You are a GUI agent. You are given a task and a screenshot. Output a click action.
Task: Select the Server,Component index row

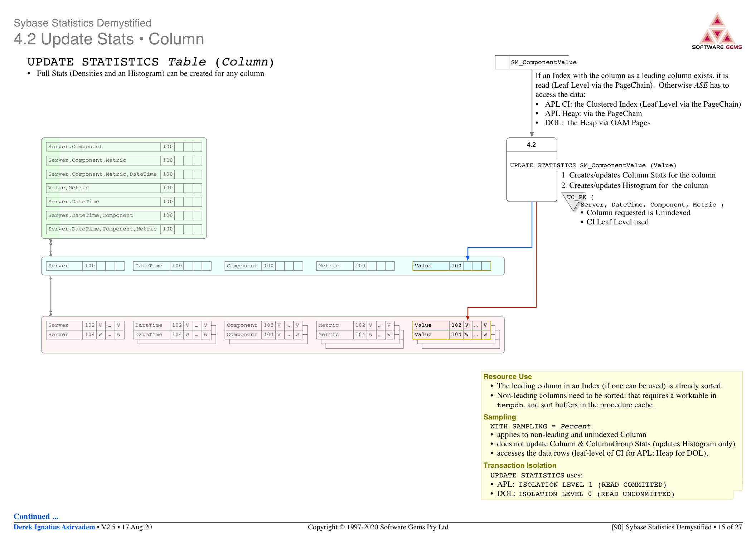click(x=124, y=147)
